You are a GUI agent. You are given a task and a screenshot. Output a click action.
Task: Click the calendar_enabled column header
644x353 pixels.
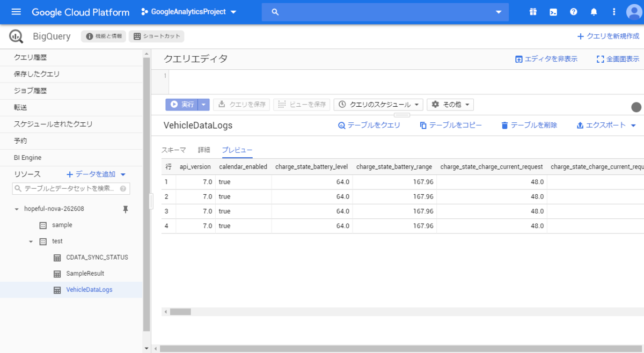pyautogui.click(x=243, y=167)
